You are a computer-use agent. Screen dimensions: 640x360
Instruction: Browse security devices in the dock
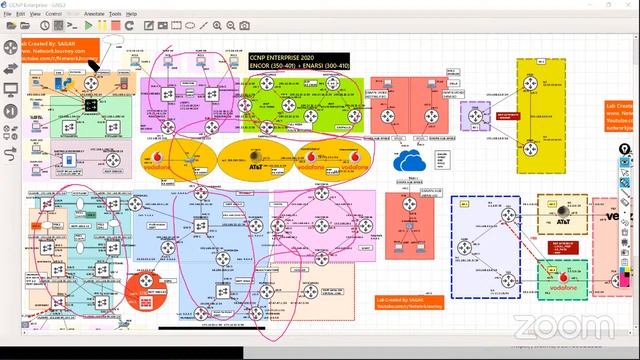[11, 111]
